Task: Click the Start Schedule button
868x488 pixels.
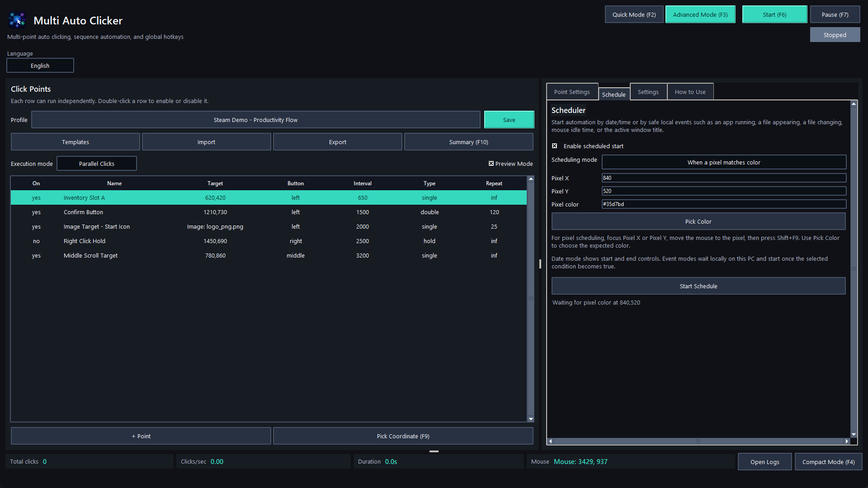Action: coord(698,286)
